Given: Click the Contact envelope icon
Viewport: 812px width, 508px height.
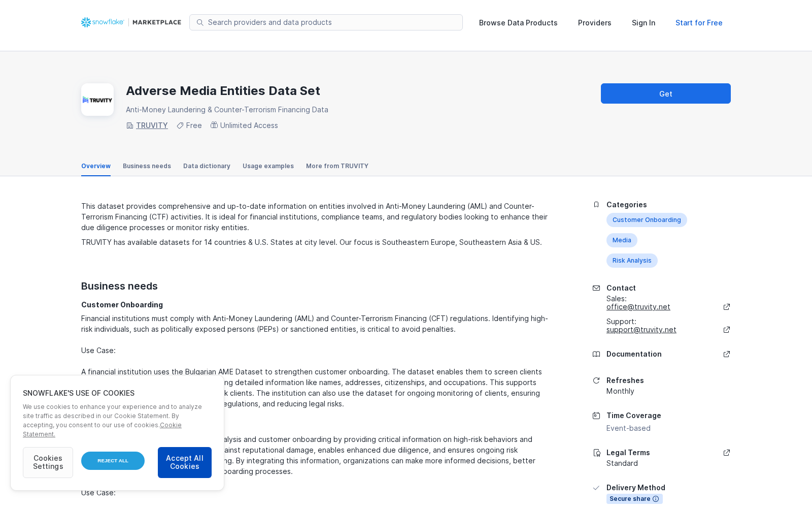Looking at the screenshot, I should pos(596,288).
